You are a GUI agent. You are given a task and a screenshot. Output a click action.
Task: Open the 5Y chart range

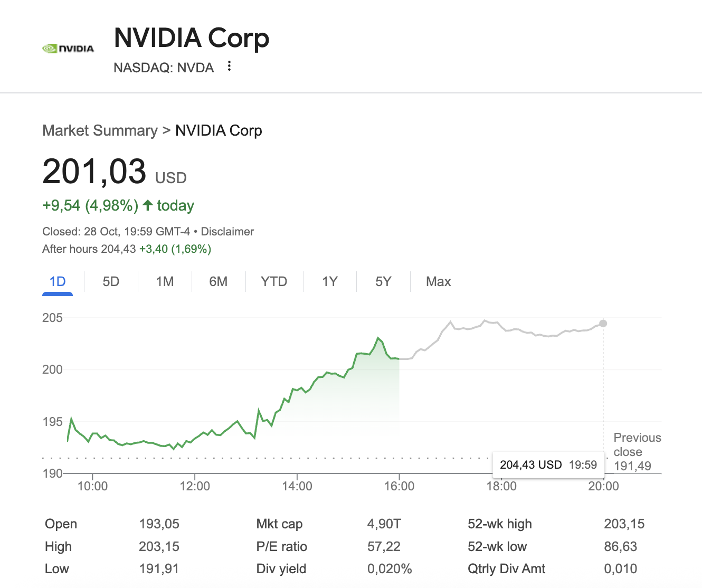coord(383,281)
